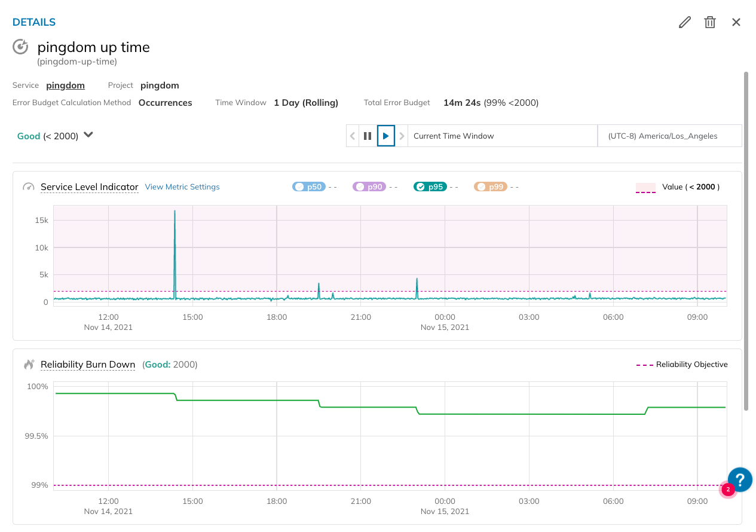This screenshot has width=756, height=532.
Task: Click the 14m 24s error budget value
Action: (x=462, y=103)
